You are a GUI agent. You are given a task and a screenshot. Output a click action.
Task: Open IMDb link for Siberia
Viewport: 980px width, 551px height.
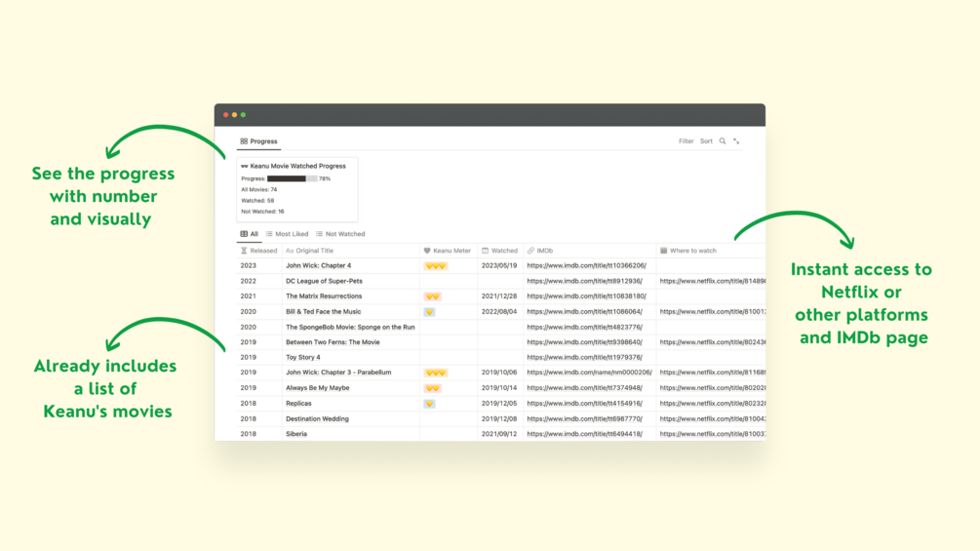(584, 434)
